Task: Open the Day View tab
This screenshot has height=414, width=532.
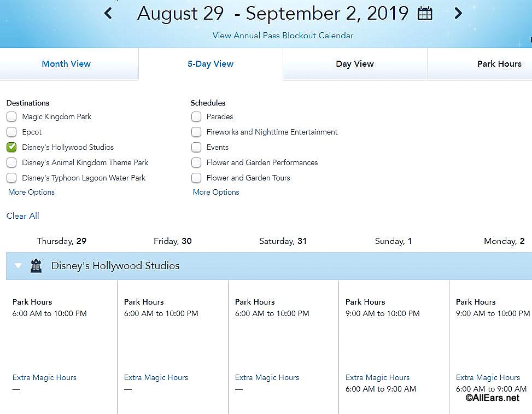Action: [355, 64]
